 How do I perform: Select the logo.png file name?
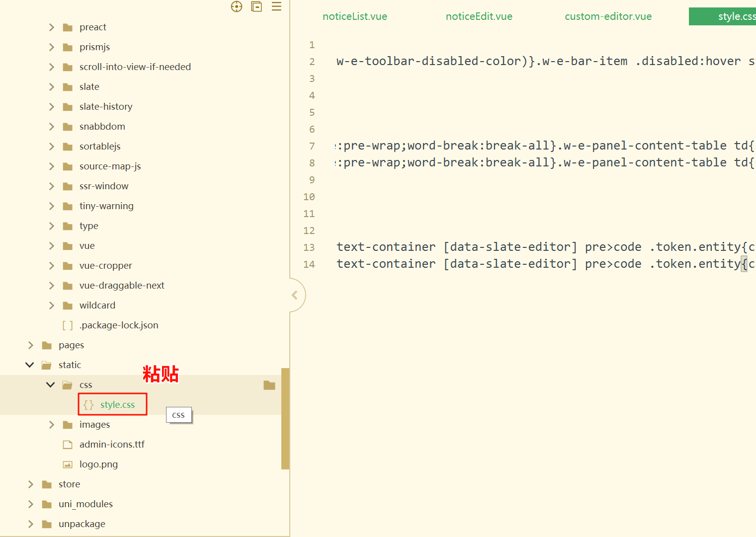pyautogui.click(x=99, y=464)
